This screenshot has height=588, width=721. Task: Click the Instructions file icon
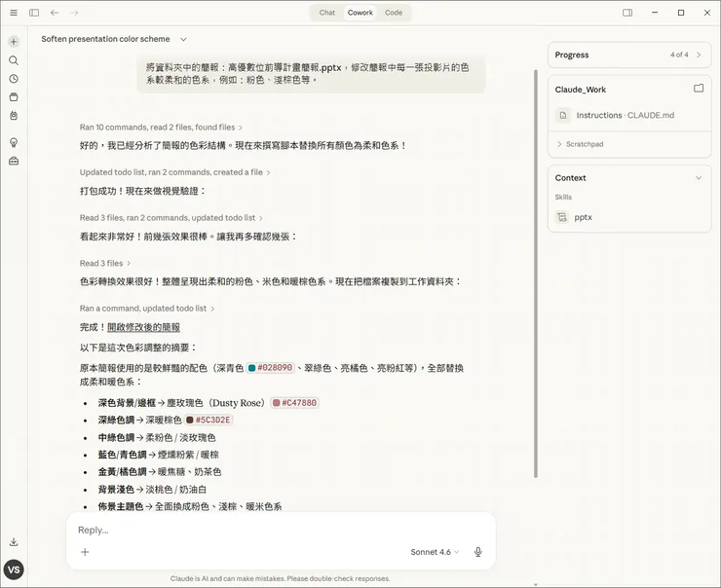(x=563, y=115)
